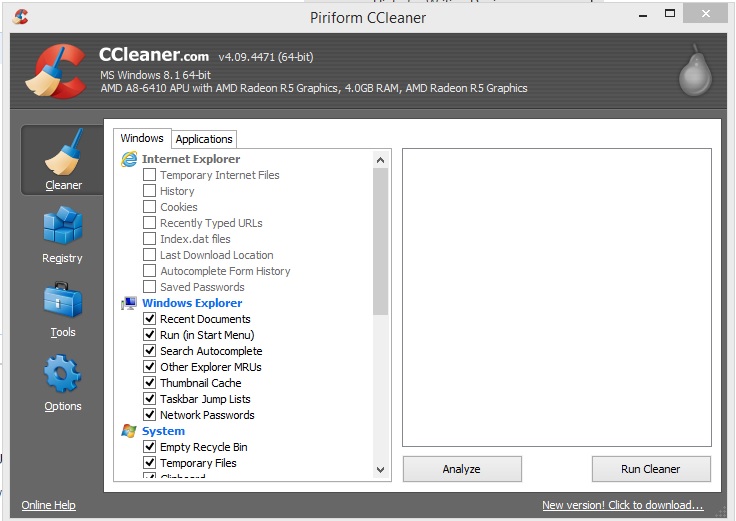
Task: Click the small CCleaner title bar icon
Action: 21,17
